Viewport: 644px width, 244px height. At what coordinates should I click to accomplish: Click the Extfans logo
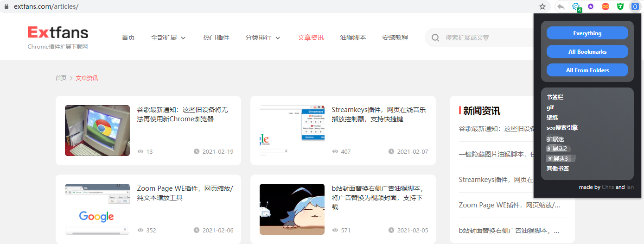coord(58,33)
